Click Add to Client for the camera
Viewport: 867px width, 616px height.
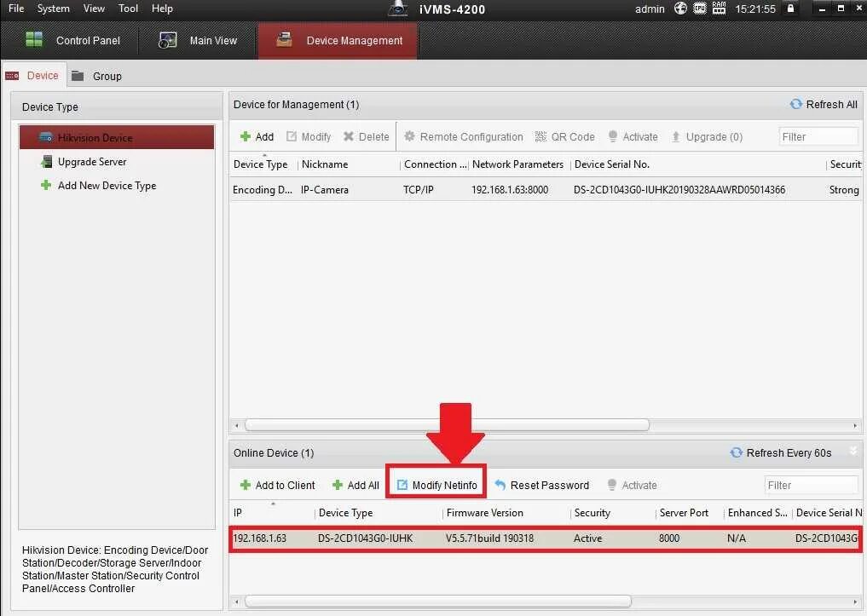click(276, 485)
